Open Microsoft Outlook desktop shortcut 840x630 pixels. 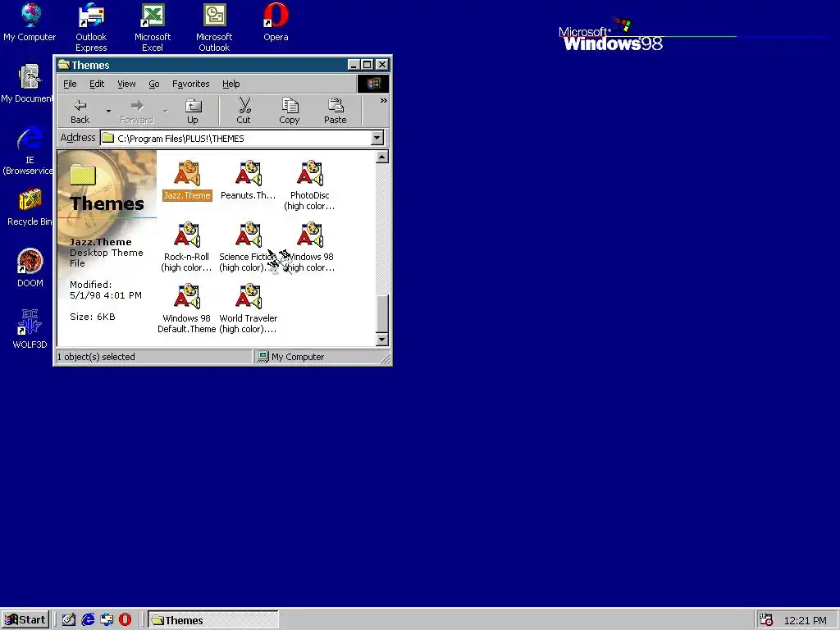coord(214,28)
